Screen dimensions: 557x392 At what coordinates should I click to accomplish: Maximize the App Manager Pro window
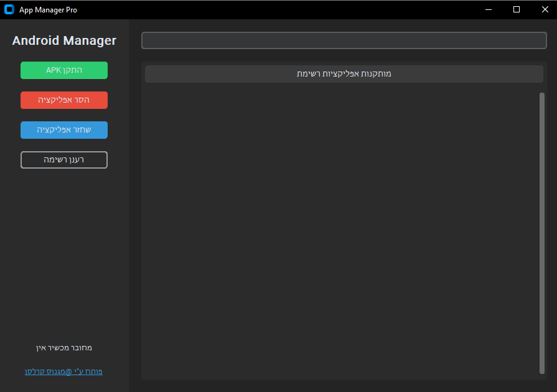point(516,9)
